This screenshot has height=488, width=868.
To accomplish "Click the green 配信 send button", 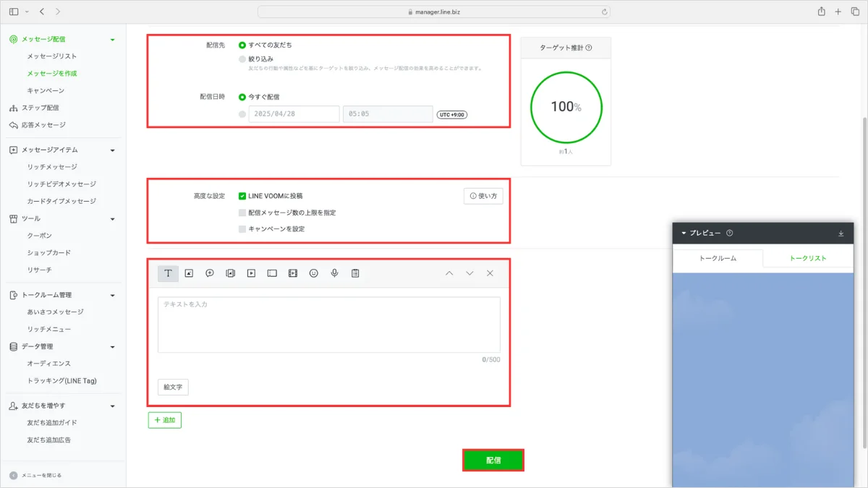I will pos(493,460).
